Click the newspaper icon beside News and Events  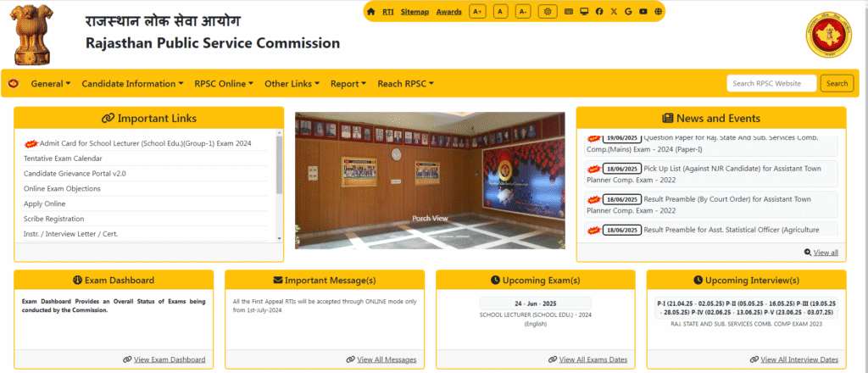668,119
